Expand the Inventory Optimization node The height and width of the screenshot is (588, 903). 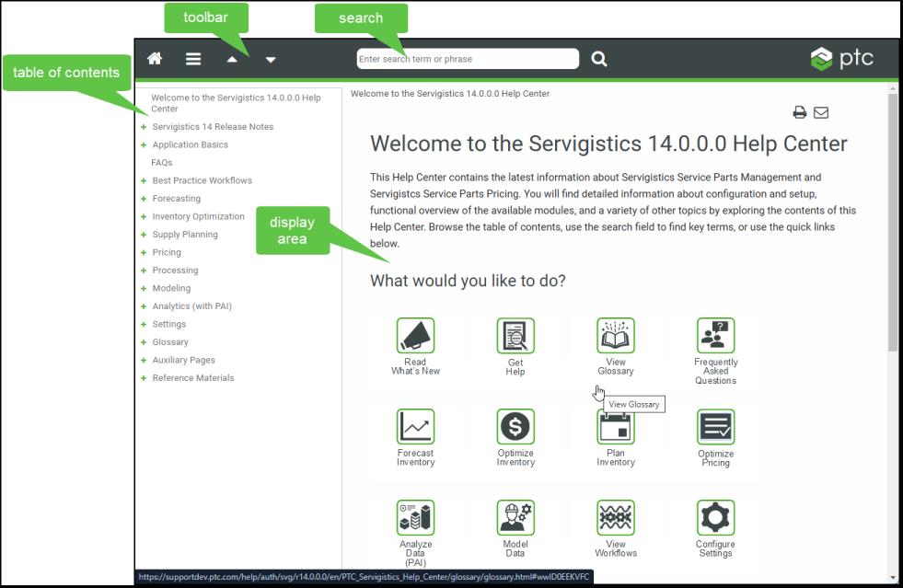144,216
